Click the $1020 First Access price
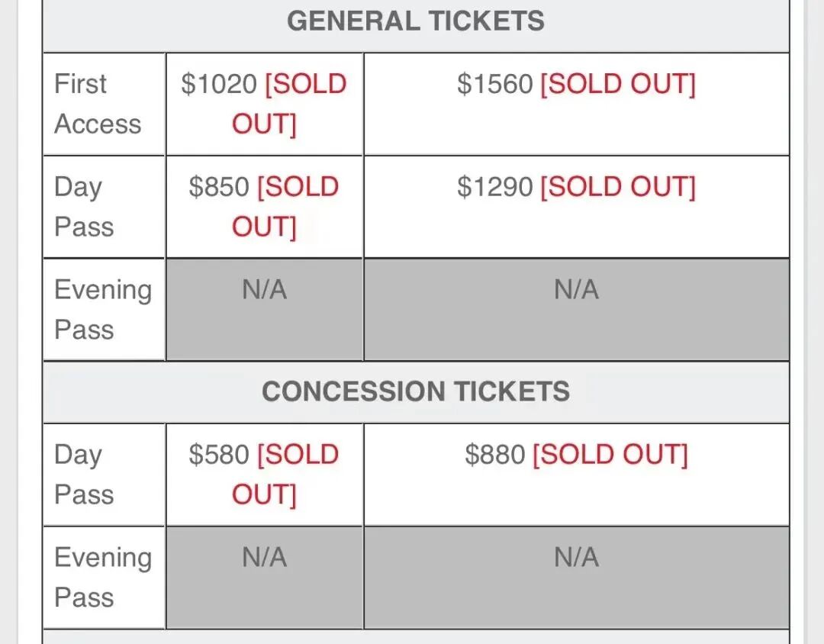Image resolution: width=824 pixels, height=644 pixels. click(219, 84)
